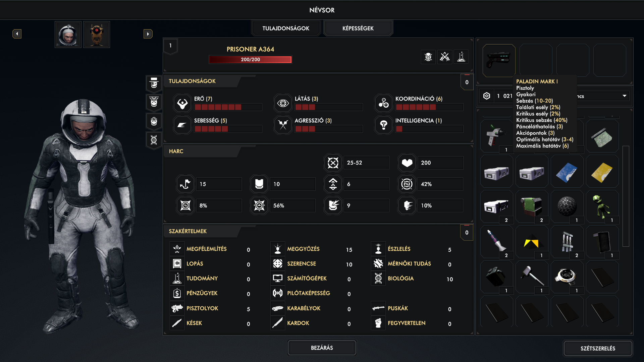Go to the previous character with left arrow
The image size is (644, 362).
[17, 34]
